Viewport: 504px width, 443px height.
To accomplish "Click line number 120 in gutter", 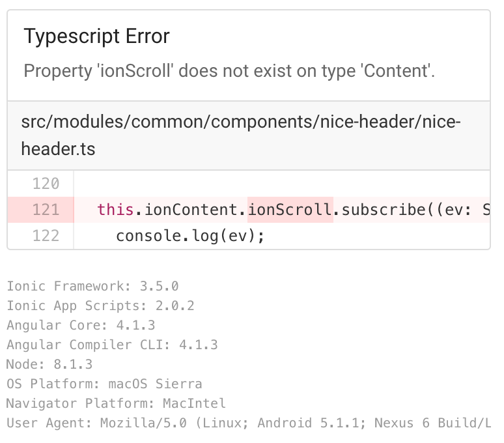I will [x=46, y=184].
